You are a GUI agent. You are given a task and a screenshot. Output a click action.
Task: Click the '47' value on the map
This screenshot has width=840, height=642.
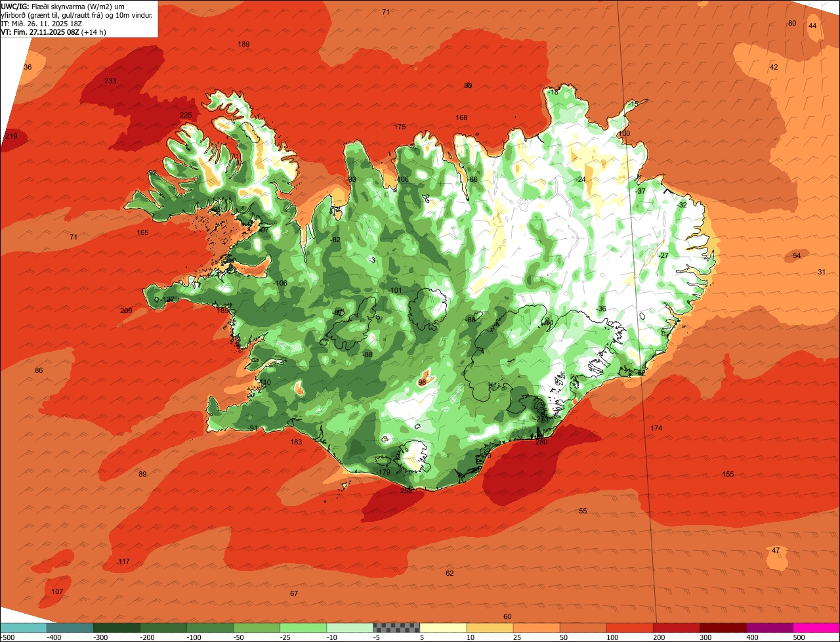(x=776, y=550)
